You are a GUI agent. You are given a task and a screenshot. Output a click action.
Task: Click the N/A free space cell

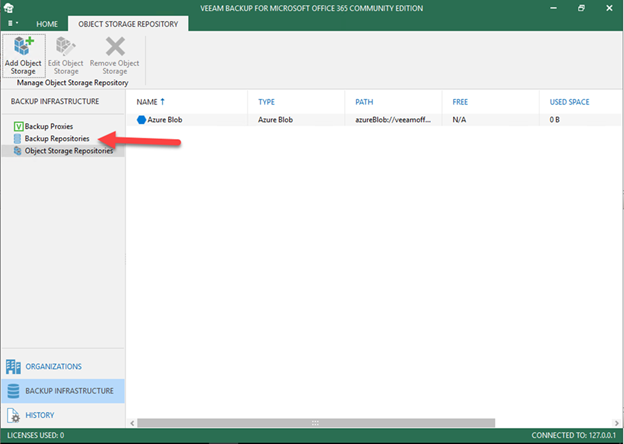pyautogui.click(x=459, y=120)
